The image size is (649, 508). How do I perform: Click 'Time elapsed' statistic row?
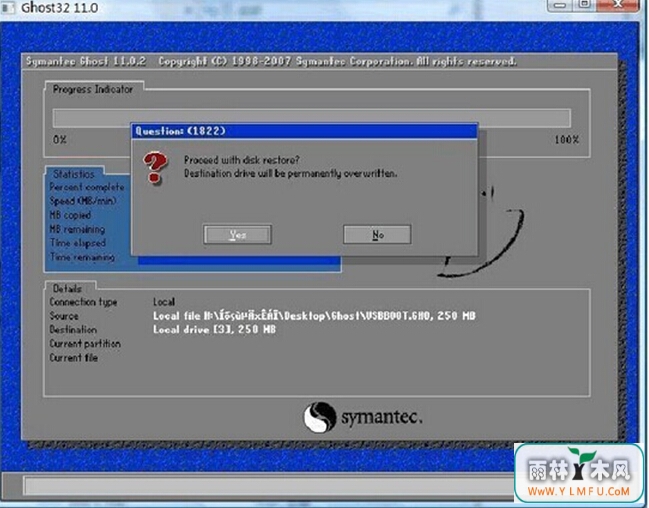pyautogui.click(x=78, y=243)
